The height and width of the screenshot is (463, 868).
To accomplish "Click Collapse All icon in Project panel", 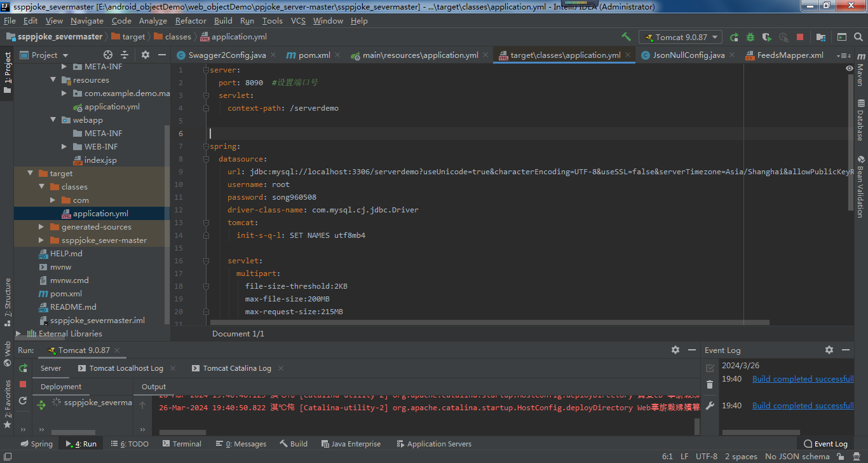I will click(125, 55).
